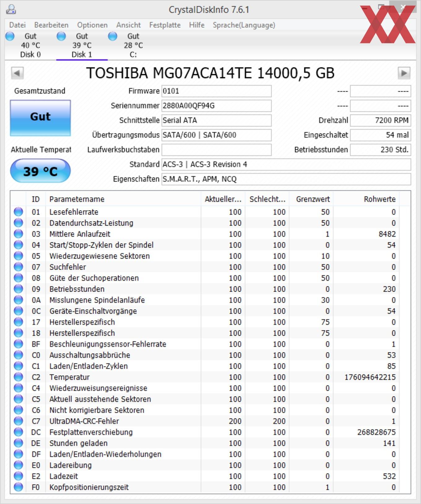Click the status orb for Suchfehler
The height and width of the screenshot is (504, 421).
[x=19, y=267]
